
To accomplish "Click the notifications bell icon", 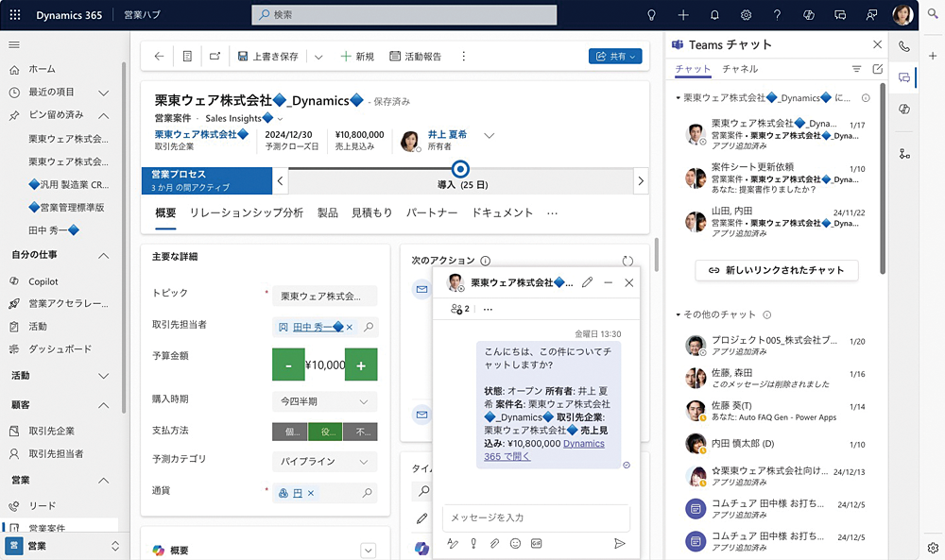I will pos(713,15).
